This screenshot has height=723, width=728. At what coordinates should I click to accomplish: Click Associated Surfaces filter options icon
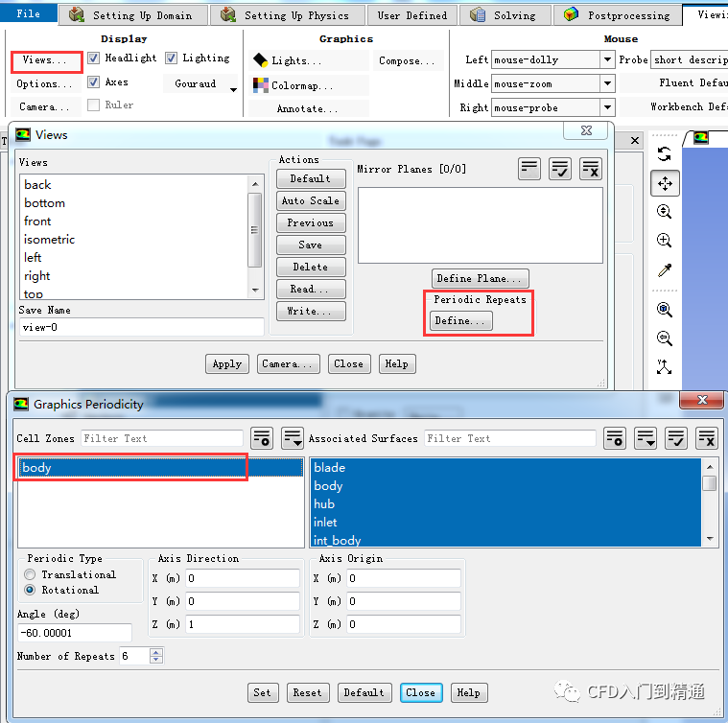pos(615,438)
